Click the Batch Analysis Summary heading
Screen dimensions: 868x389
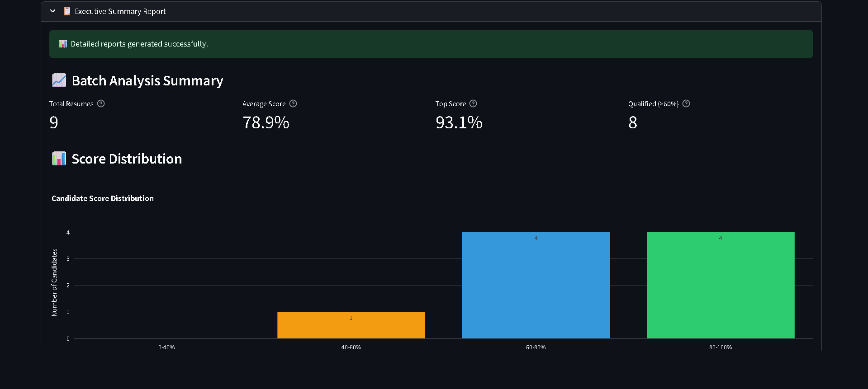coord(147,80)
